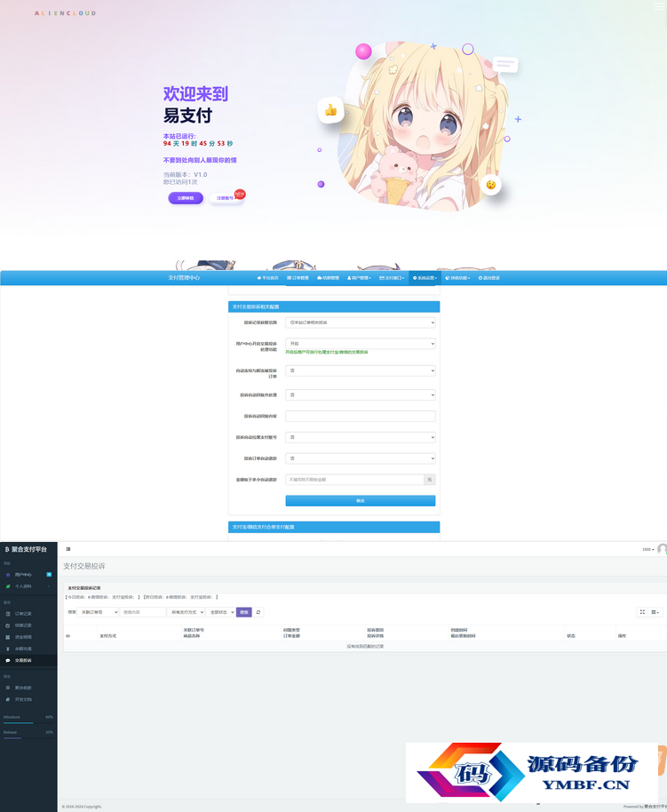
Task: Focus the 金额低于多少自动退款 amount field
Action: point(354,480)
